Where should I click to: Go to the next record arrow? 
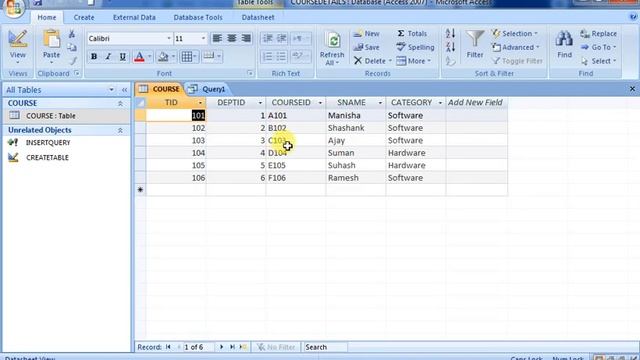tap(221, 347)
